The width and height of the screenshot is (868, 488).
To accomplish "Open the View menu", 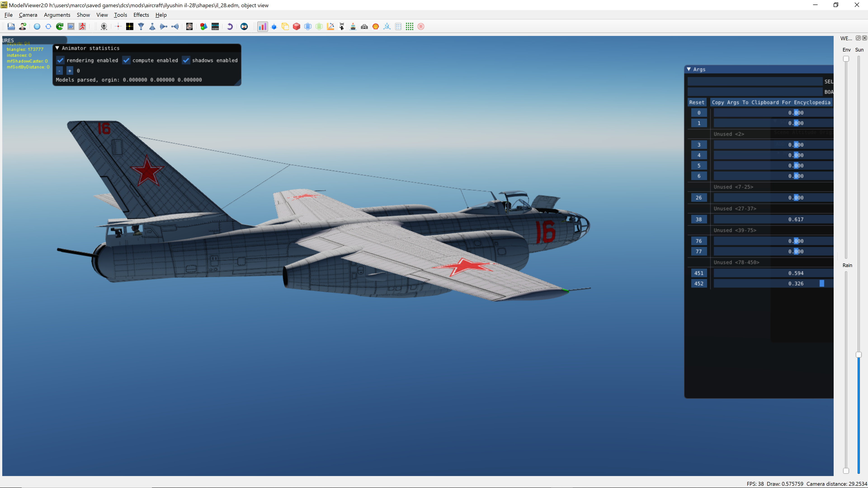I will tap(102, 15).
